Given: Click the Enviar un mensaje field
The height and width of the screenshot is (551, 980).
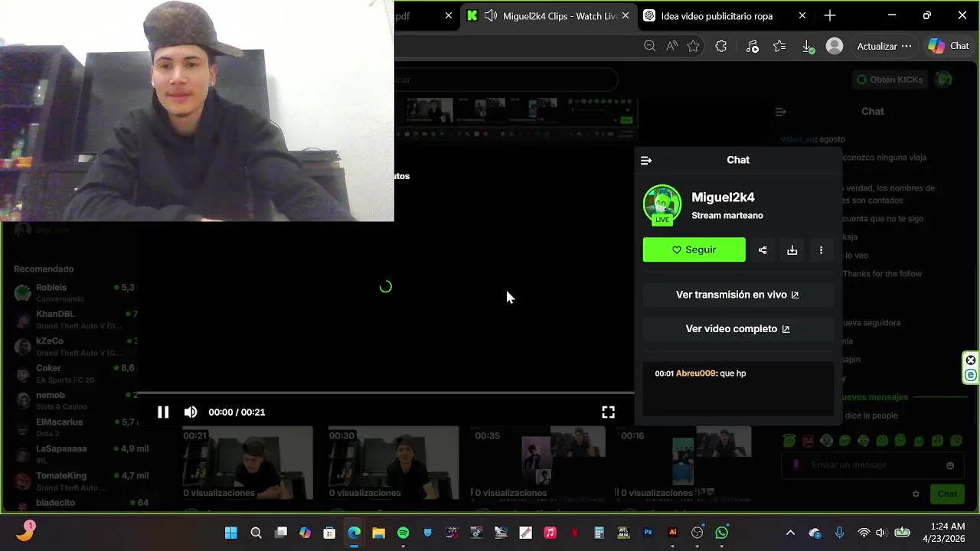Looking at the screenshot, I should (x=873, y=465).
